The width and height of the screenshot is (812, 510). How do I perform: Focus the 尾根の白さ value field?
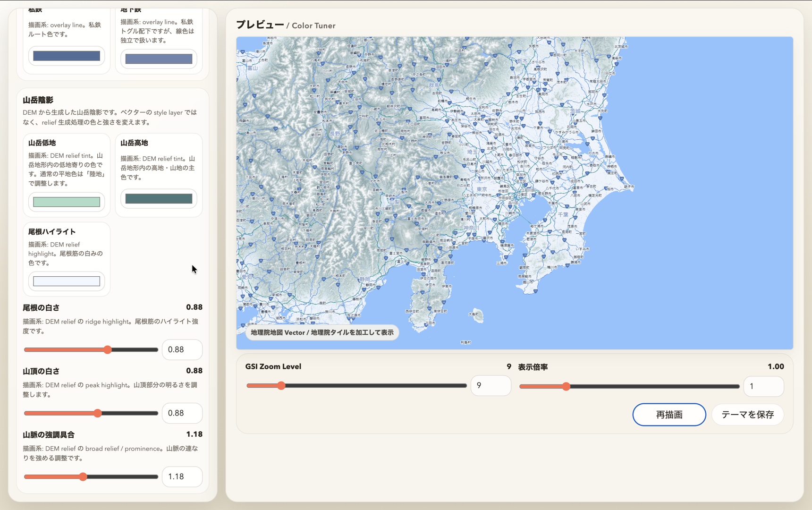[x=182, y=350]
